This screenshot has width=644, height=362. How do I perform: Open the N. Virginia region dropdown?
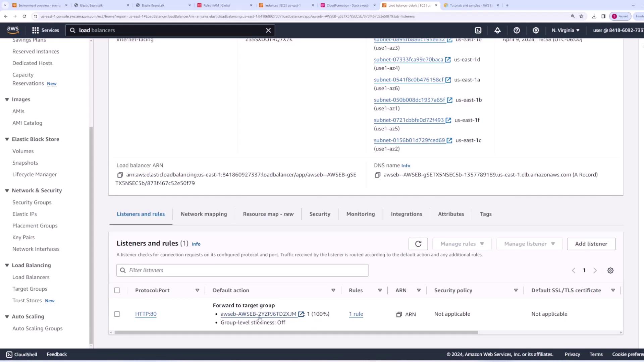[566, 30]
